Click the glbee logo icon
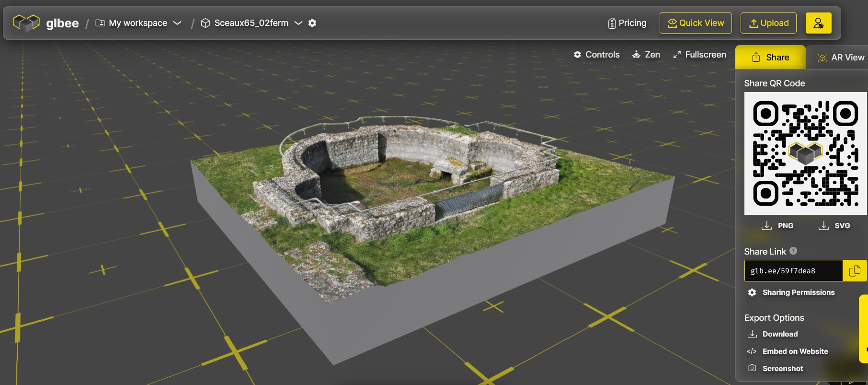 (x=26, y=23)
